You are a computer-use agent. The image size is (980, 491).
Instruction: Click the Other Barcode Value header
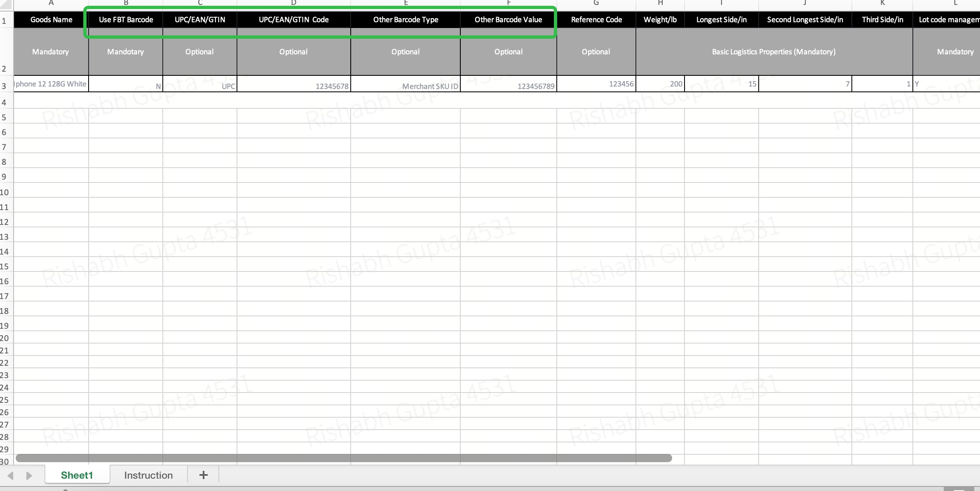(x=508, y=20)
